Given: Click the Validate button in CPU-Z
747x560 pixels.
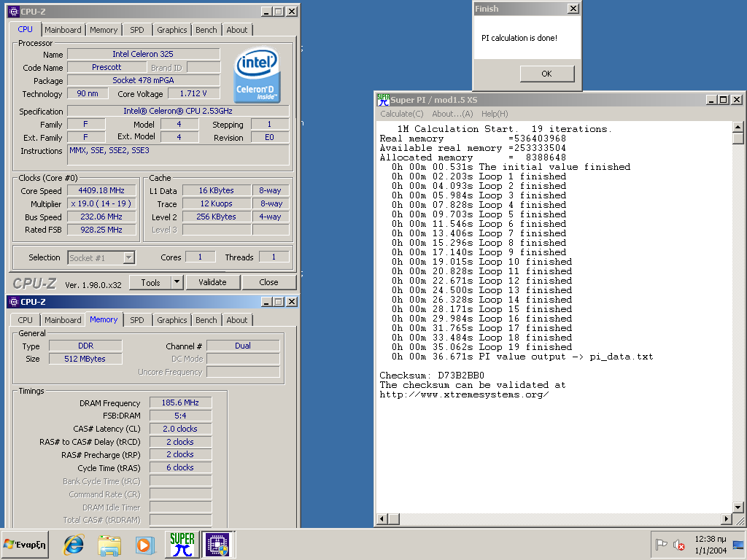Looking at the screenshot, I should click(212, 282).
